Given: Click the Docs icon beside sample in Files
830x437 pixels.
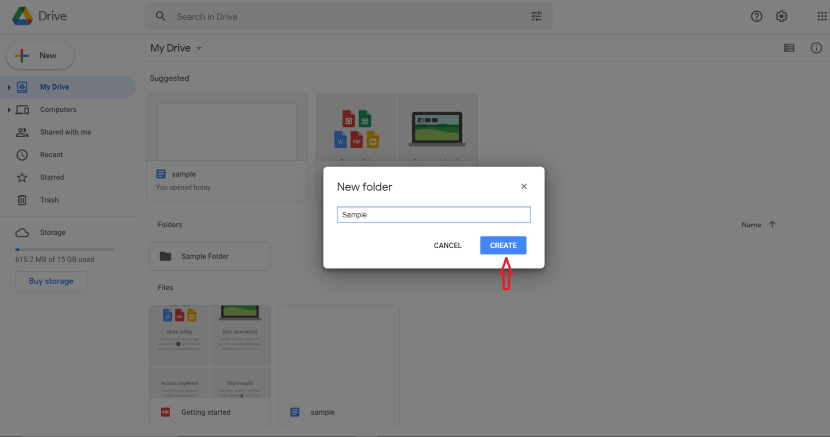Looking at the screenshot, I should coord(295,412).
